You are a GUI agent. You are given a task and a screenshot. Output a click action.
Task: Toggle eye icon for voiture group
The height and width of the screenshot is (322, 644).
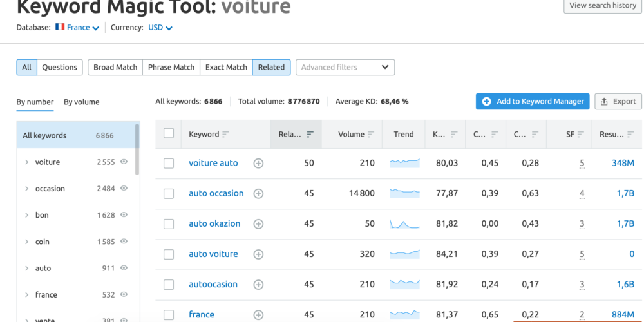pos(124,162)
